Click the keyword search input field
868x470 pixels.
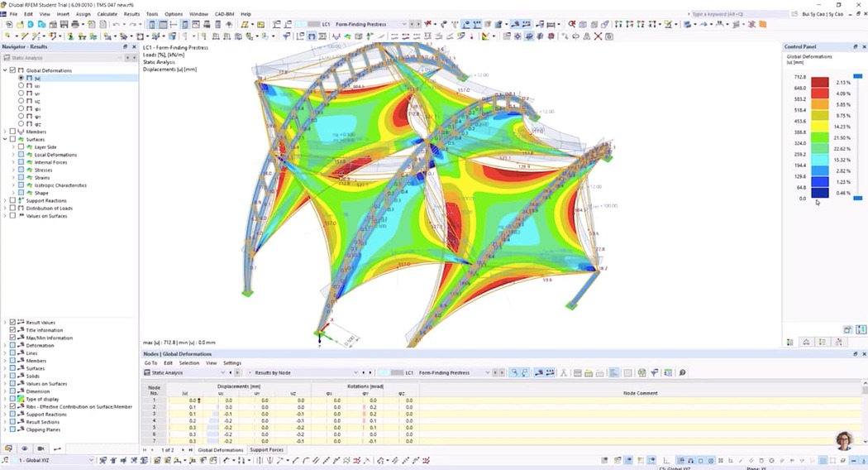point(739,14)
